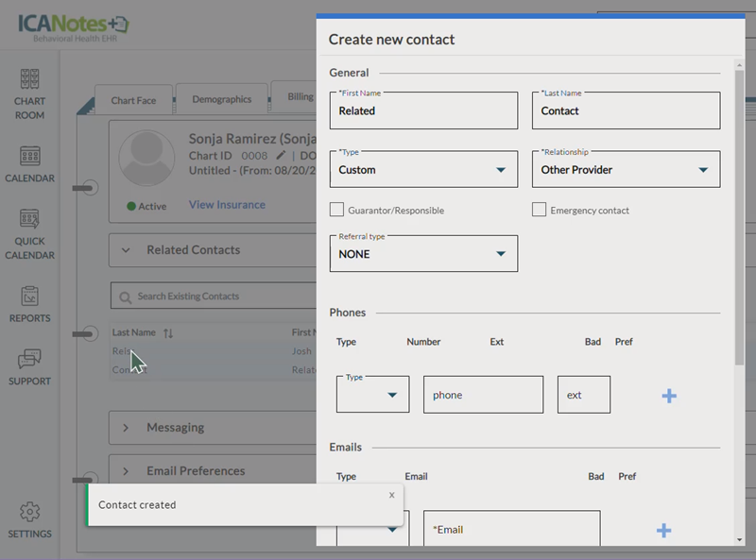Add phone with the plus icon
This screenshot has height=560, width=756.
(x=669, y=396)
